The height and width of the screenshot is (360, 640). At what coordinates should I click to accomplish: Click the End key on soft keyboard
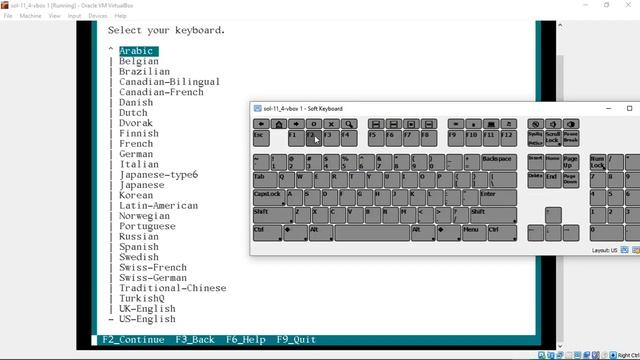tap(553, 180)
